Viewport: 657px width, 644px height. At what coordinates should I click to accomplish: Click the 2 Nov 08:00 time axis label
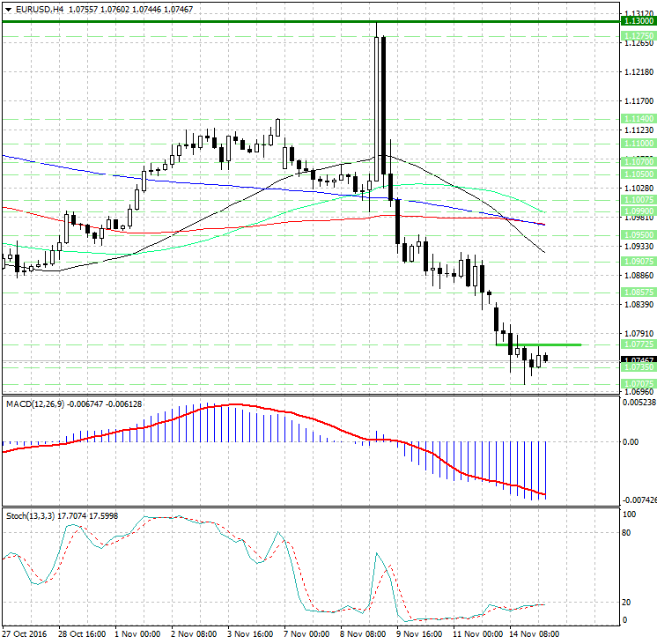(194, 633)
